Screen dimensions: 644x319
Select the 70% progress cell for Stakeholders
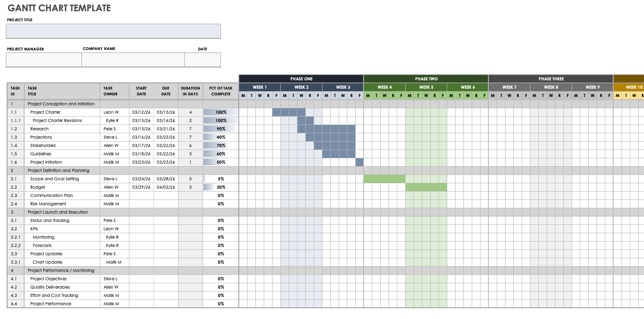click(x=221, y=145)
